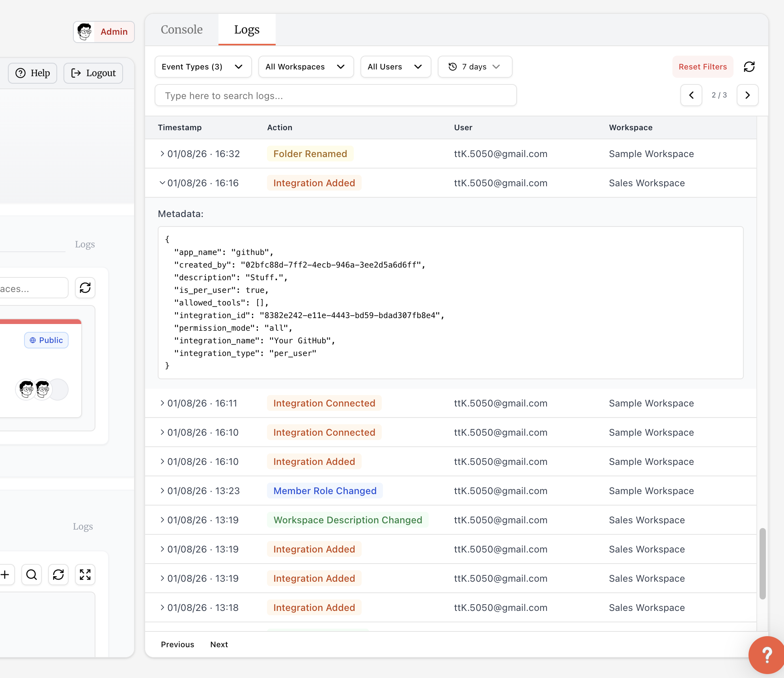Select the Logs tab

(246, 30)
